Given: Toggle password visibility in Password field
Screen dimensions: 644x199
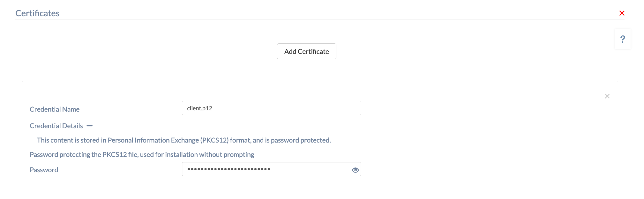Looking at the screenshot, I should (355, 170).
